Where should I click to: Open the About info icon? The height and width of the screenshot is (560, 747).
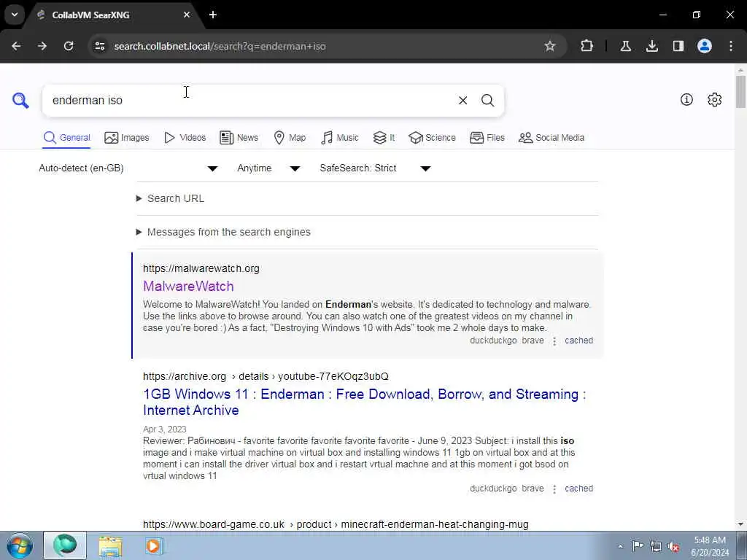(686, 99)
